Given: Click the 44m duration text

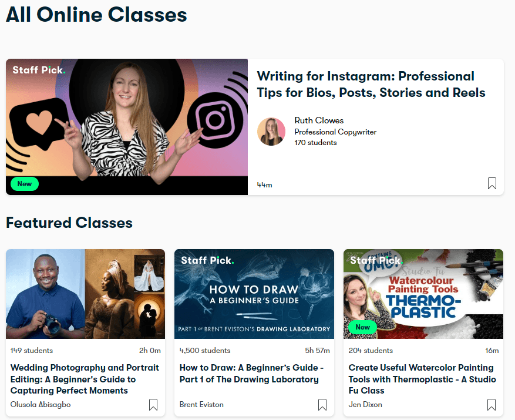Looking at the screenshot, I should coord(264,184).
